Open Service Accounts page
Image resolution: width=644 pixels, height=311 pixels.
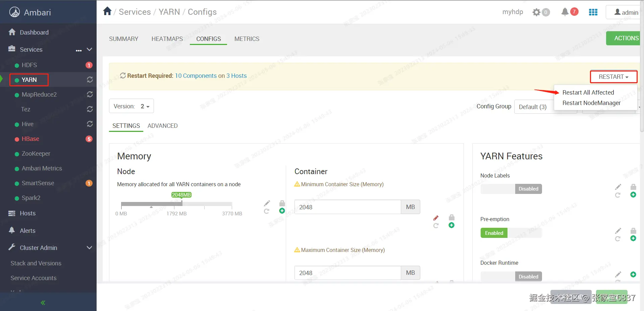coord(34,278)
